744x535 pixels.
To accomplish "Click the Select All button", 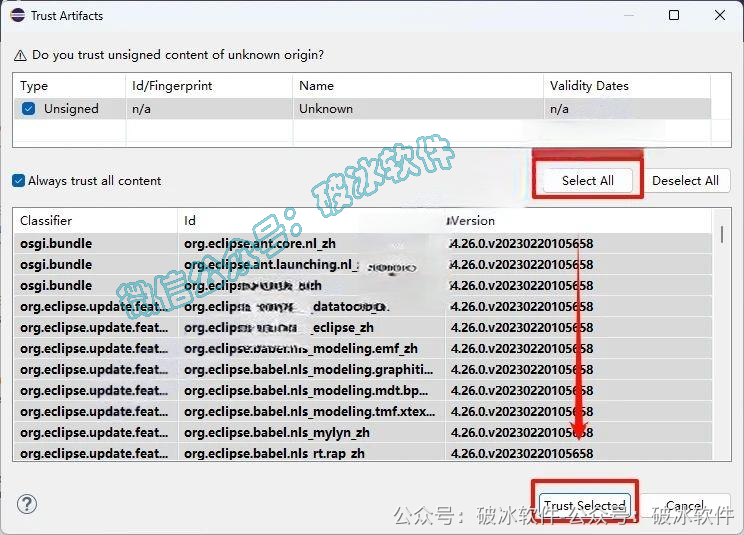I will (587, 181).
